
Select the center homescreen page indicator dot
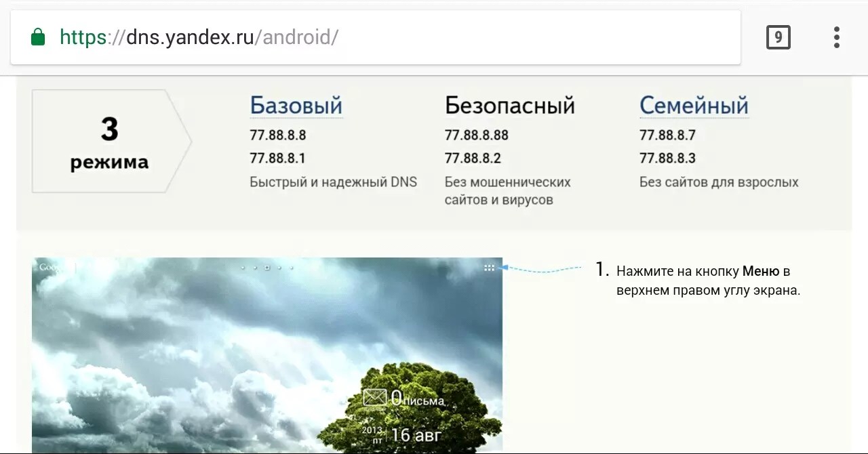(x=267, y=268)
